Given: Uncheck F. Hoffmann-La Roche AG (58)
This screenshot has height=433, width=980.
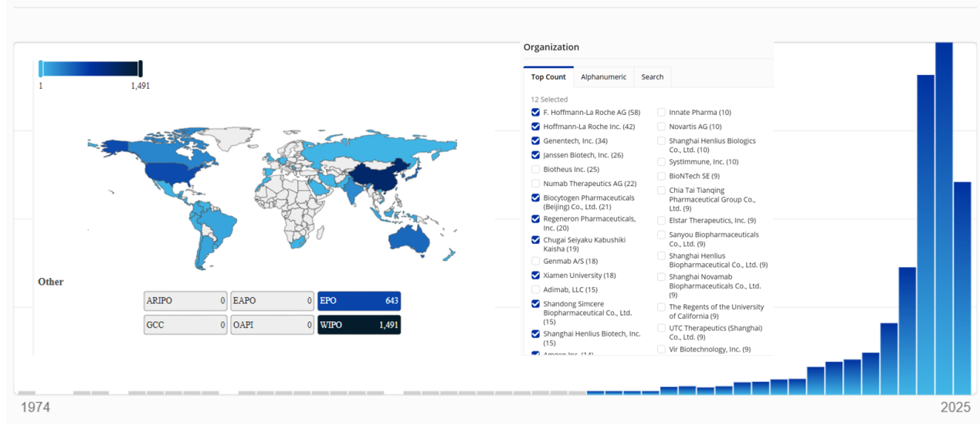Looking at the screenshot, I should click(x=536, y=113).
